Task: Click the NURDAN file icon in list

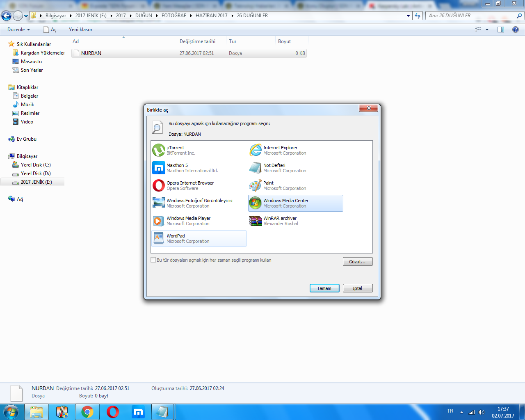Action: pos(76,53)
